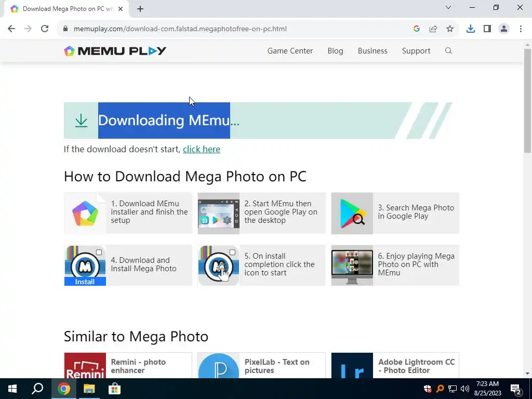This screenshot has width=532, height=399.
Task: Click '1. Download MEmu installer' text
Action: pos(149,212)
